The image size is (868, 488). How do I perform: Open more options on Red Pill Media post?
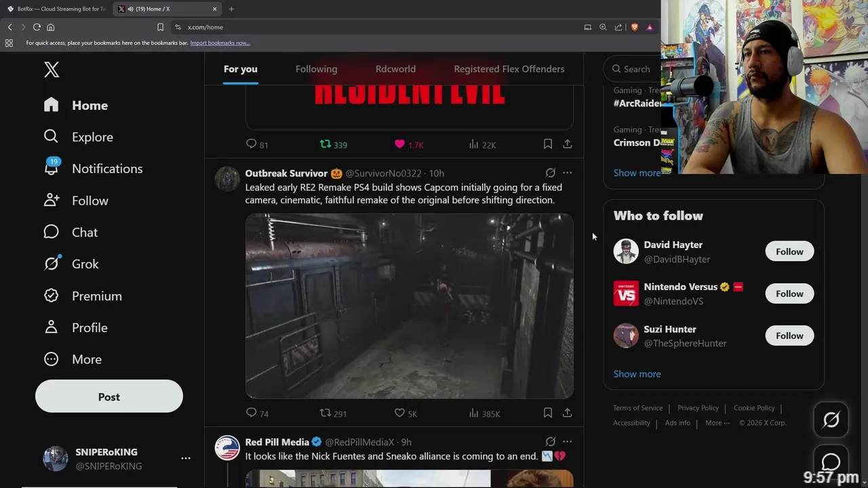568,441
